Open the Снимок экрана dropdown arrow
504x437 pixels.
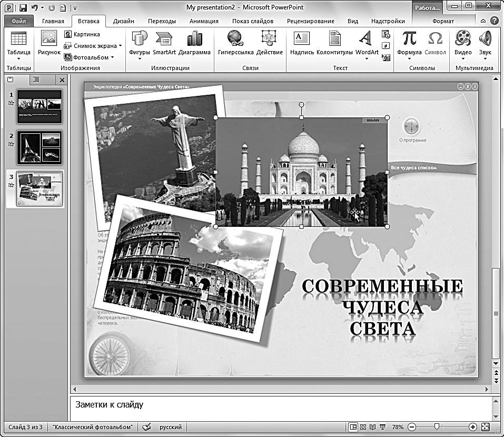click(120, 46)
